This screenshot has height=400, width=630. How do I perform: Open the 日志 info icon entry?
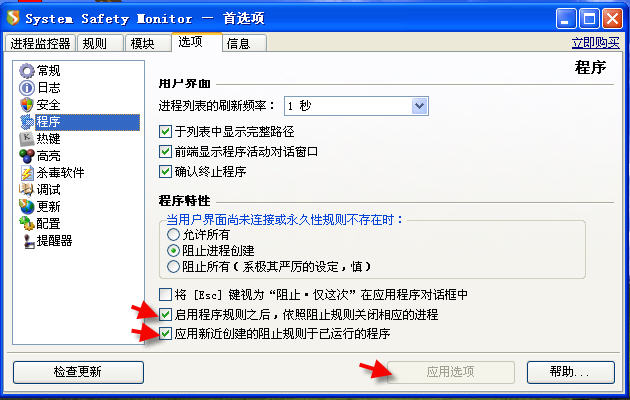pyautogui.click(x=27, y=88)
